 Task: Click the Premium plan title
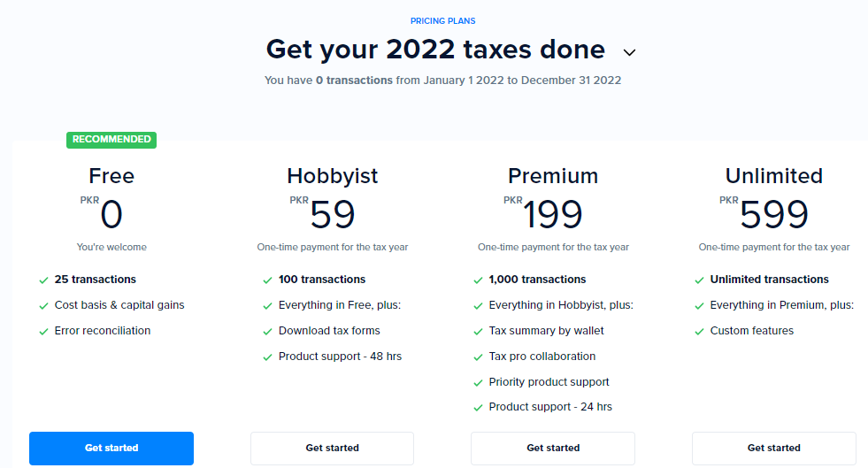pos(553,176)
